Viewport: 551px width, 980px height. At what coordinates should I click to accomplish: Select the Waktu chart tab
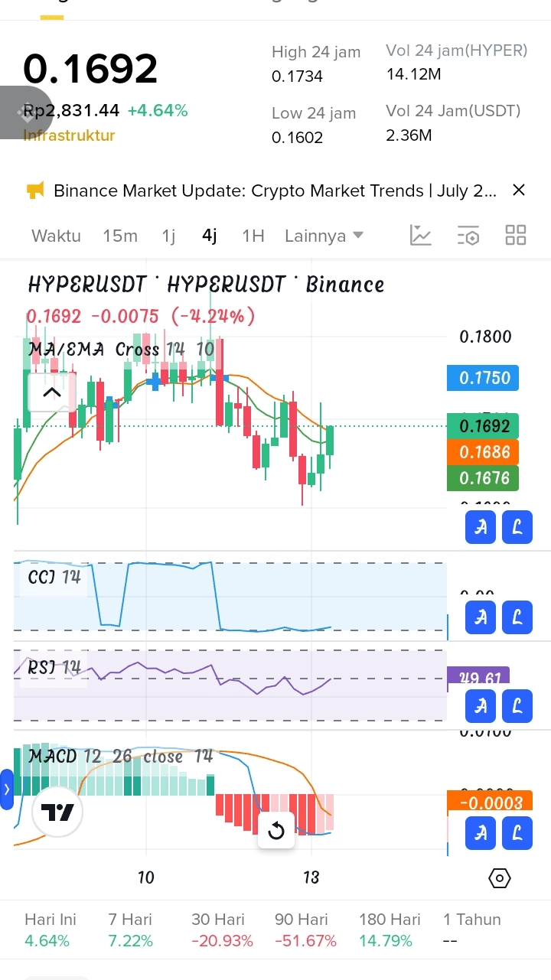tap(56, 236)
